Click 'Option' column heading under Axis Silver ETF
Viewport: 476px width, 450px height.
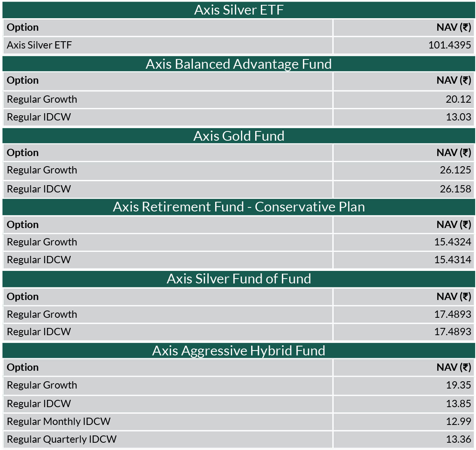click(x=23, y=27)
